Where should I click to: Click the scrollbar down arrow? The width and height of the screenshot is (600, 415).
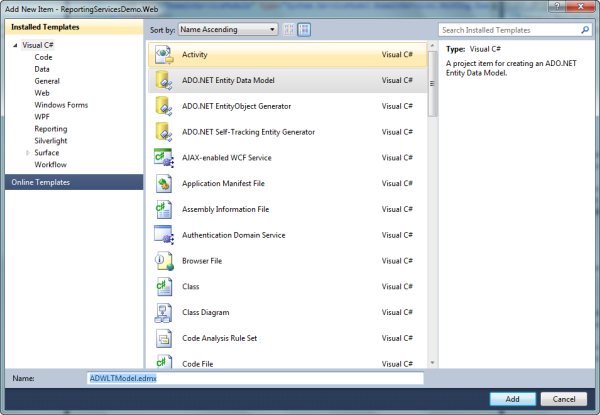pyautogui.click(x=432, y=363)
